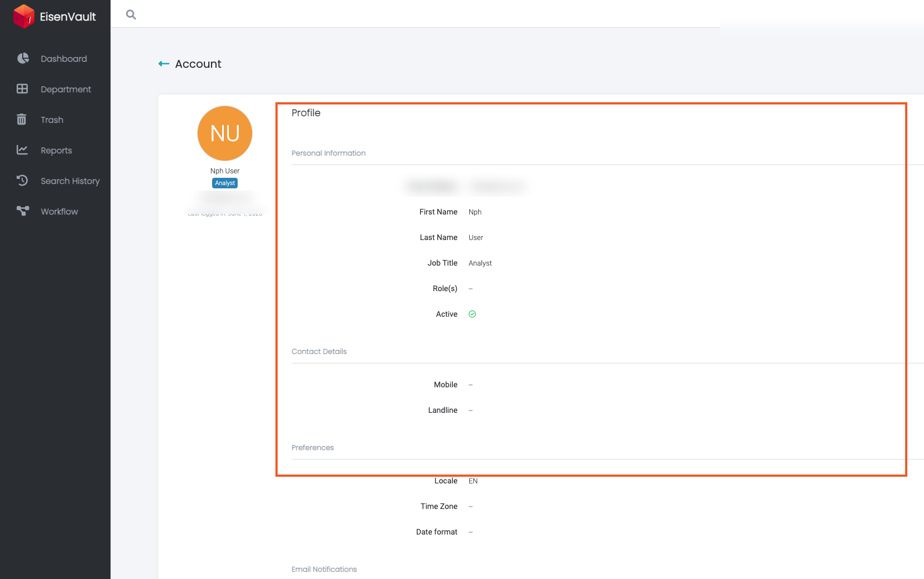Click the Email Notifications section label
This screenshot has width=924, height=579.
(x=324, y=569)
